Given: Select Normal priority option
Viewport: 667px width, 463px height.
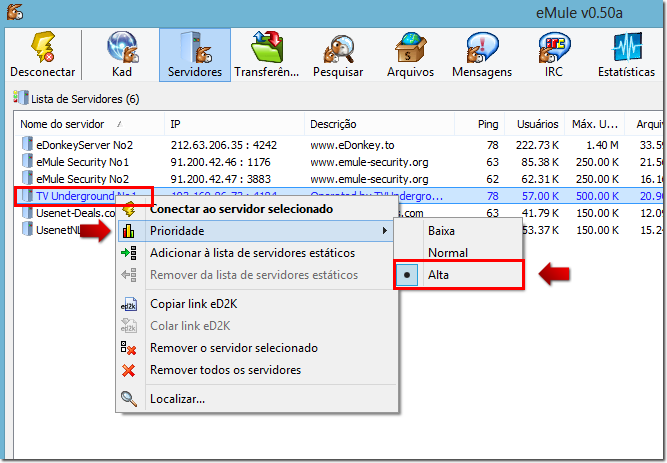Looking at the screenshot, I should point(459,253).
